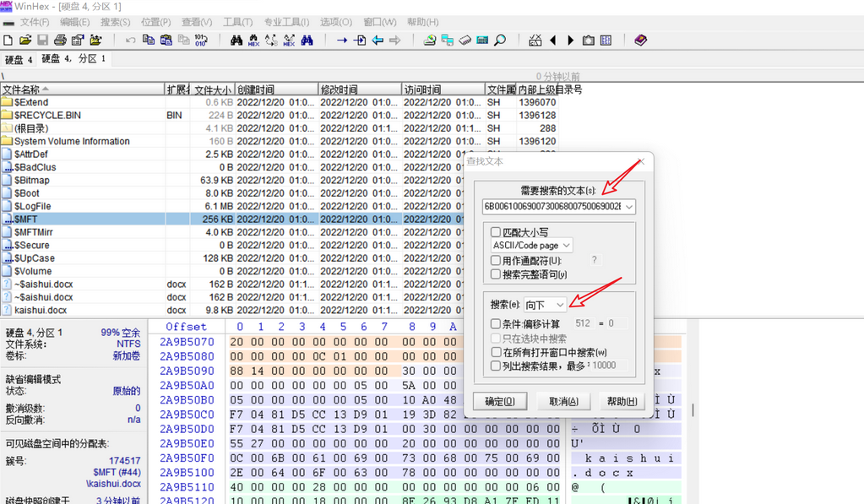This screenshot has height=504, width=864.
Task: Select the $MFT file row
Action: tap(231, 219)
